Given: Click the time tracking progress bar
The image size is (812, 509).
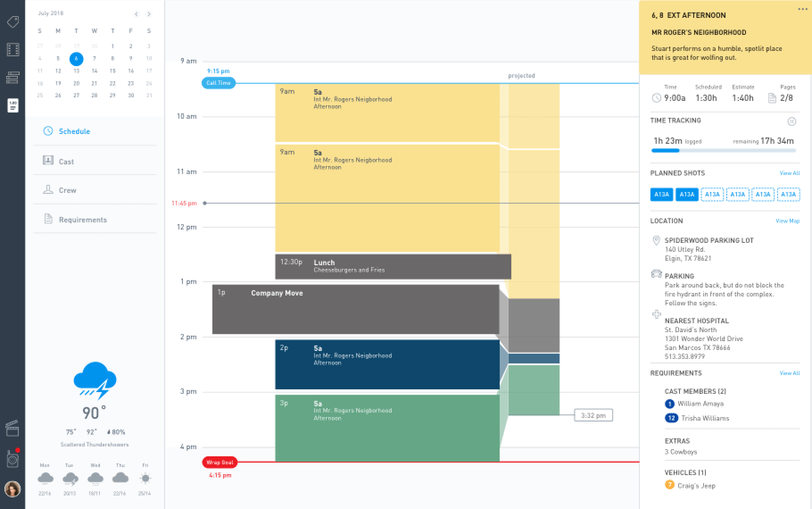Looking at the screenshot, I should click(x=723, y=151).
